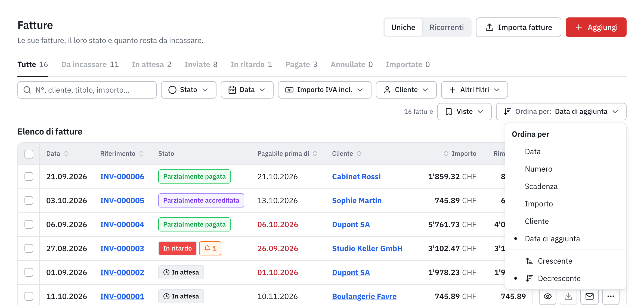644x305 pixels.
Task: Switch to the Da incassare tab
Action: pos(90,65)
